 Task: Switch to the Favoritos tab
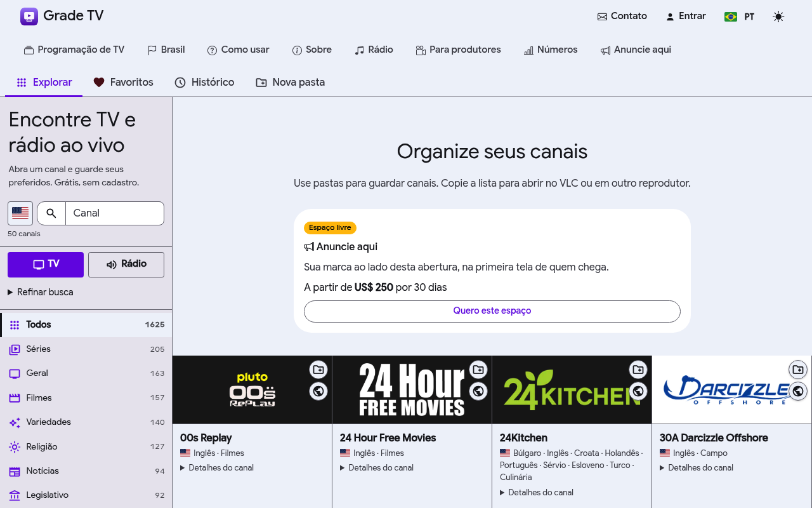pos(123,83)
